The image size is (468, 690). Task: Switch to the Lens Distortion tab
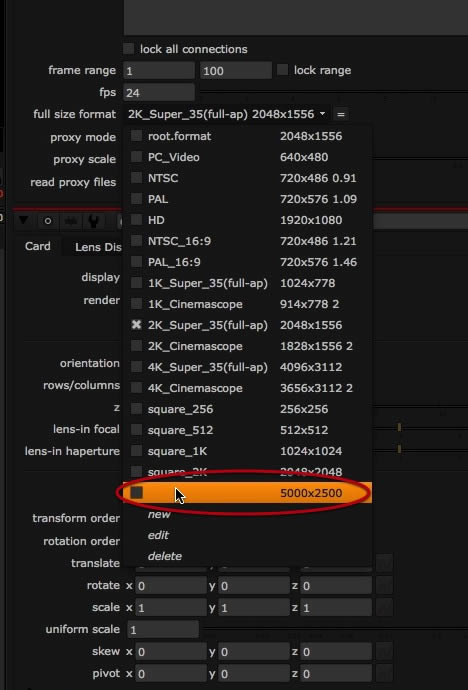[98, 247]
